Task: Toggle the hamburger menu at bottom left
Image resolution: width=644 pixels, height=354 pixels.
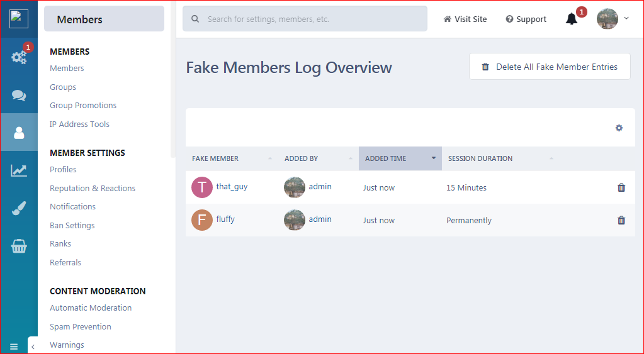Action: pyautogui.click(x=14, y=346)
